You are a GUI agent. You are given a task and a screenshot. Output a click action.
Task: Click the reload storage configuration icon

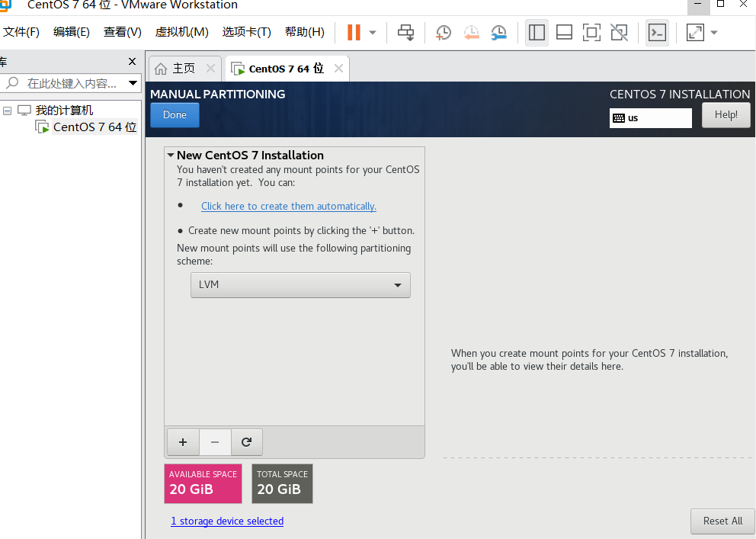tap(246, 442)
